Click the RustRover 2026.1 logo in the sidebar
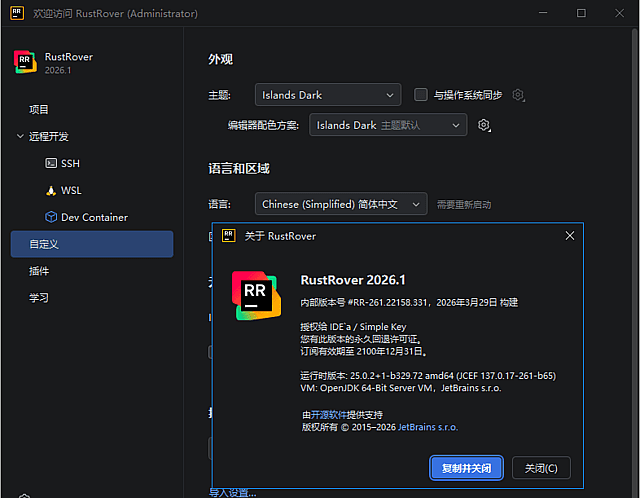 (25, 62)
